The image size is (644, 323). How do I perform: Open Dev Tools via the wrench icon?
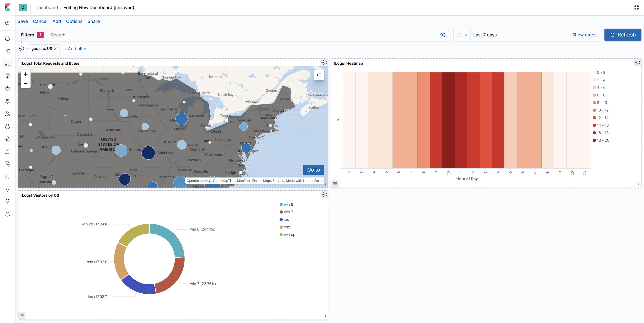8,189
